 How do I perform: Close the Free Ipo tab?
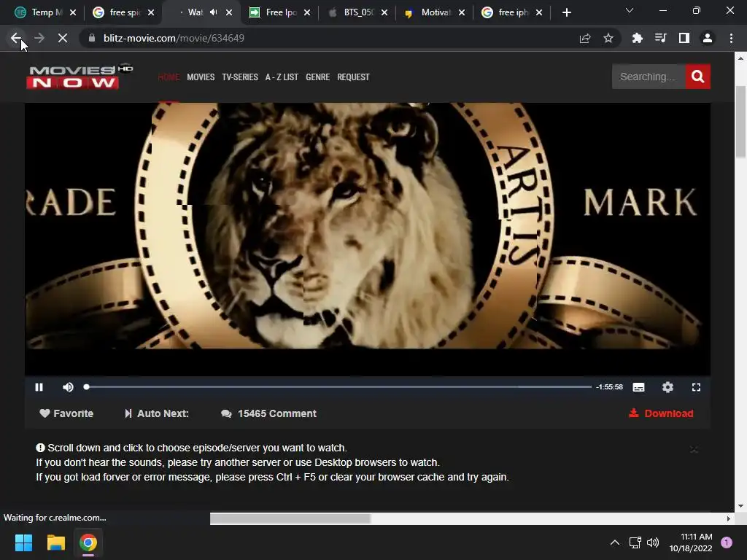coord(307,13)
